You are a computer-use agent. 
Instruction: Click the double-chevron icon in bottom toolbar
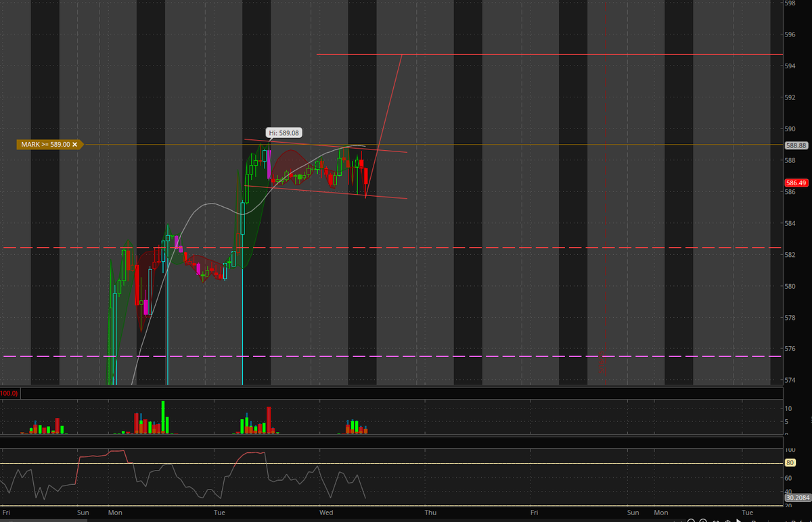click(x=715, y=520)
